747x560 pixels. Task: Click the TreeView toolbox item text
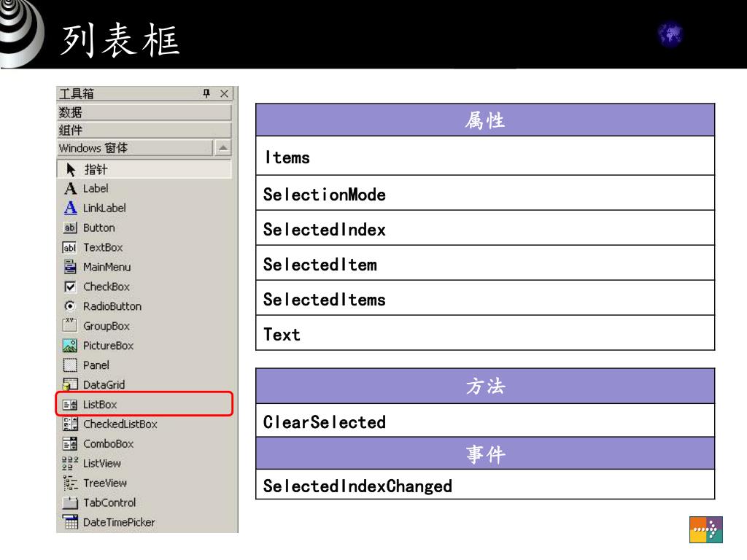pos(105,483)
